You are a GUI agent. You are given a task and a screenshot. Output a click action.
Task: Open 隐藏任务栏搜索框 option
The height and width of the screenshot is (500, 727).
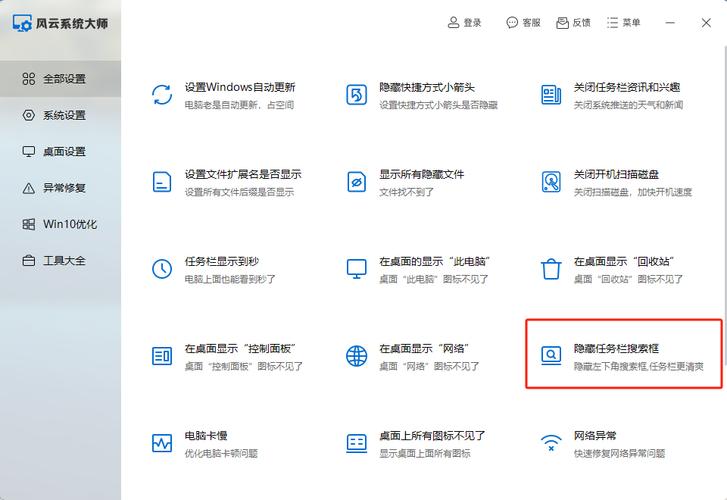616,349
